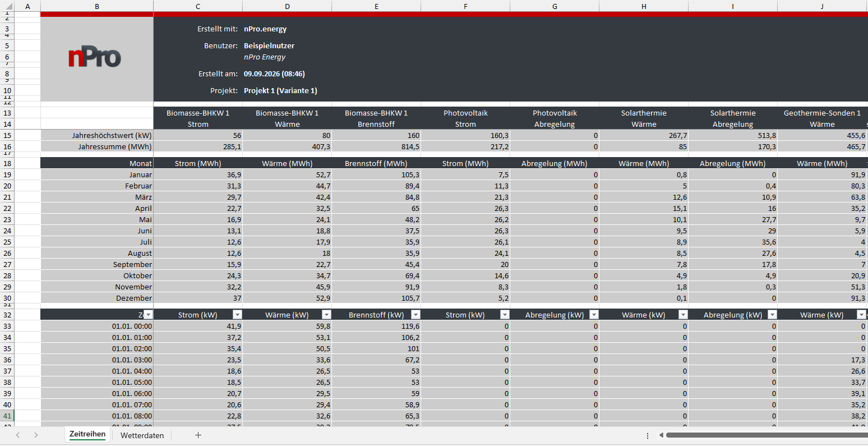Screen dimensions: 868x446
Task: Click the nPro.energy text in header
Action: tap(265, 29)
